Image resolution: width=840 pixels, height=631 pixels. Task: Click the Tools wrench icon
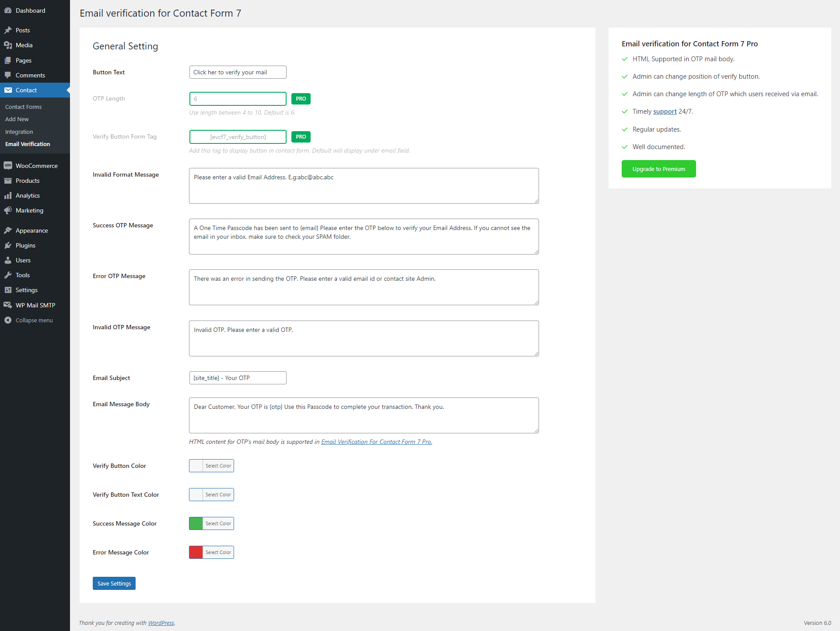(8, 275)
